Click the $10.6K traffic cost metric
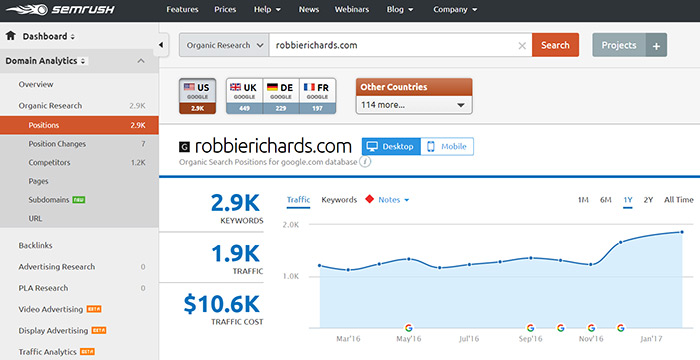The height and width of the screenshot is (360, 700). tap(221, 304)
